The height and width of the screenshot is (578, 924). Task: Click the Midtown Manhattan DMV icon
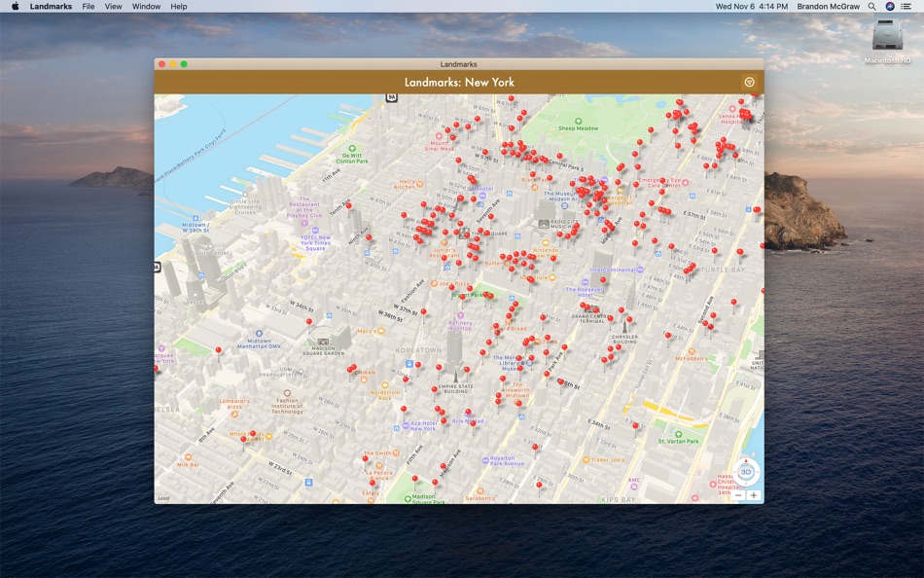[x=259, y=334]
